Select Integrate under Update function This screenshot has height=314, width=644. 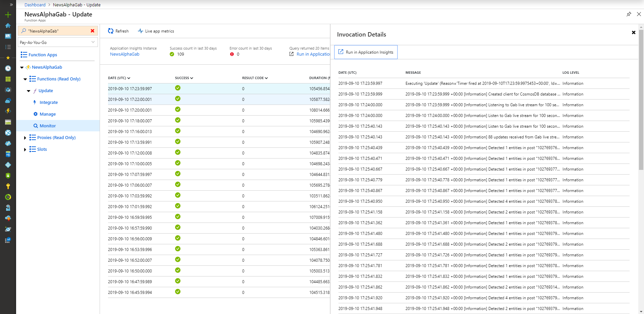click(49, 103)
